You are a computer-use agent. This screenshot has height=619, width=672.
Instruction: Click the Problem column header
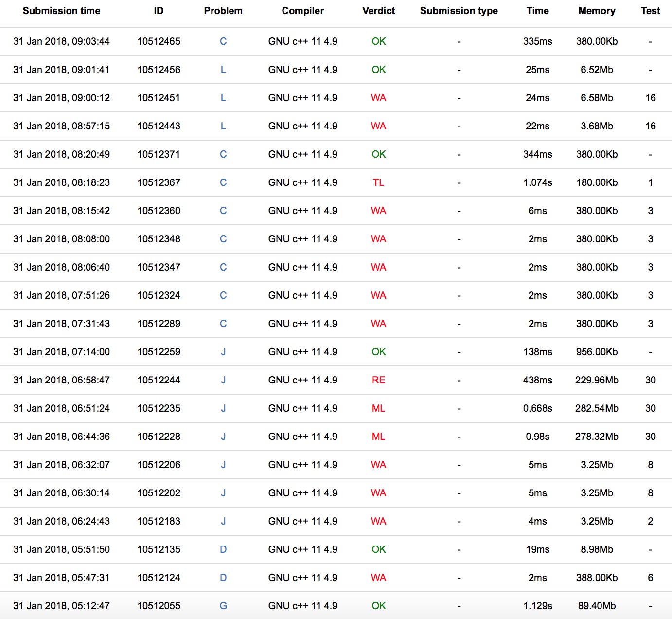pyautogui.click(x=223, y=11)
